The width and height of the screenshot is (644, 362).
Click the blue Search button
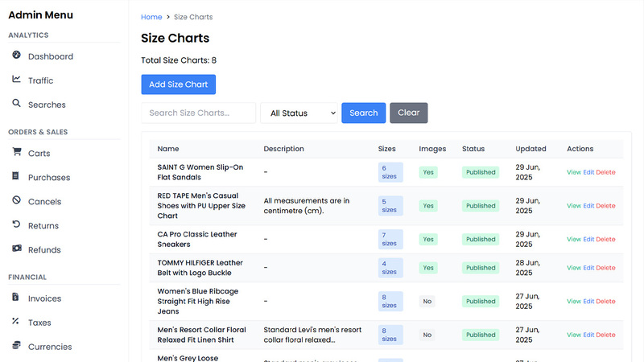click(x=364, y=113)
